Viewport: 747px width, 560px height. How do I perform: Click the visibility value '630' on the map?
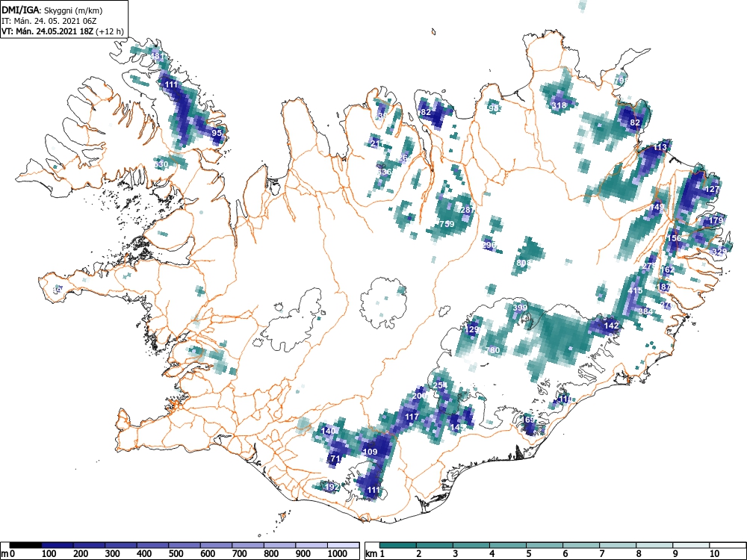point(161,164)
